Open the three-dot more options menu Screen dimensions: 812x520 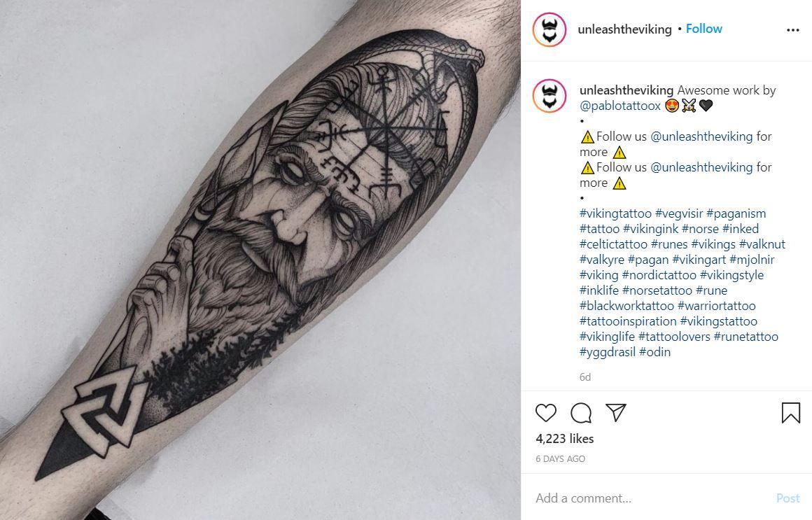[x=793, y=30]
